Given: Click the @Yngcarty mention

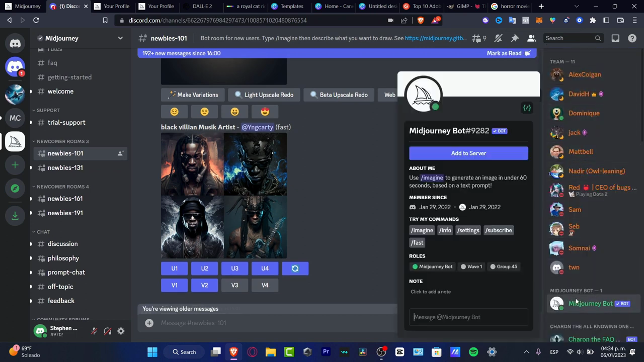Looking at the screenshot, I should click(x=257, y=127).
